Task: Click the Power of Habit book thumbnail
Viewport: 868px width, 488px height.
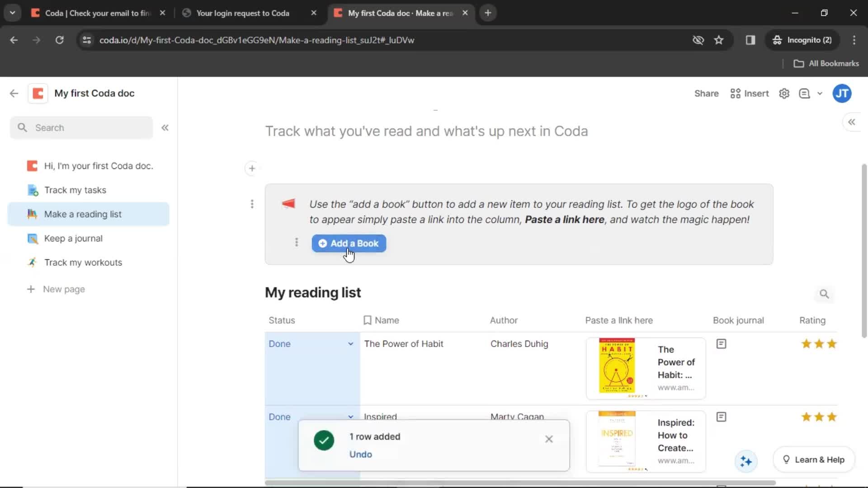Action: [617, 364]
